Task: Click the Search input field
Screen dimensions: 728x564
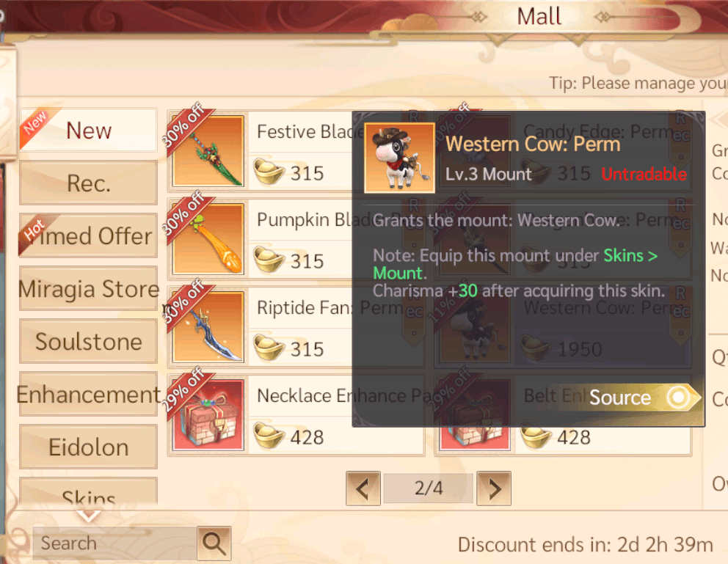Action: (x=114, y=543)
